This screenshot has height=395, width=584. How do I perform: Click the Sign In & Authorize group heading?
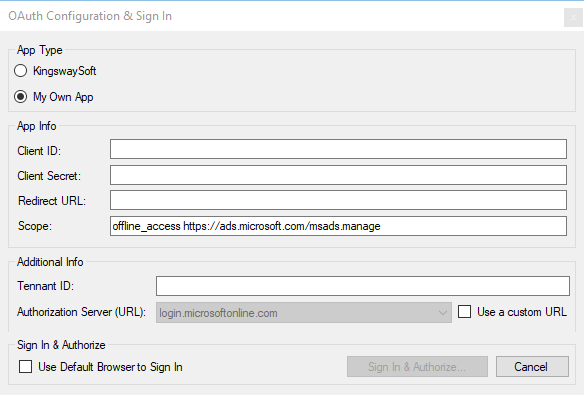click(61, 345)
